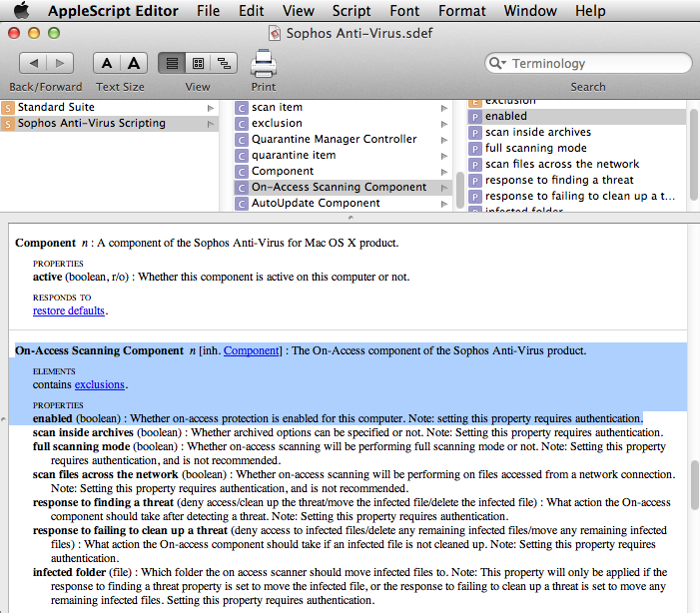Switch to hierarchy tree view mode

pyautogui.click(x=224, y=63)
